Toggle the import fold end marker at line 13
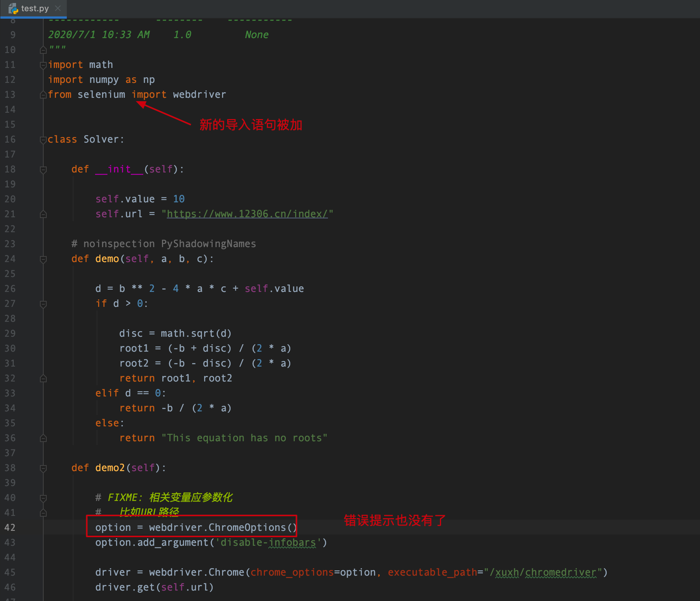This screenshot has width=700, height=601. coord(43,95)
